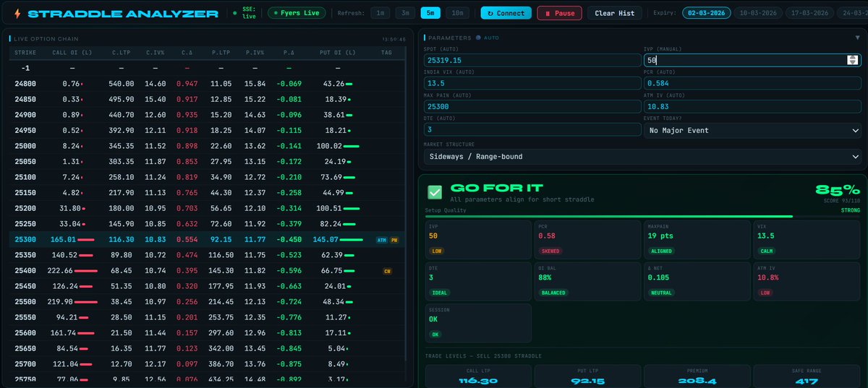Click the ATM IV field showing 10.83
This screenshot has height=388, width=868.
(752, 106)
